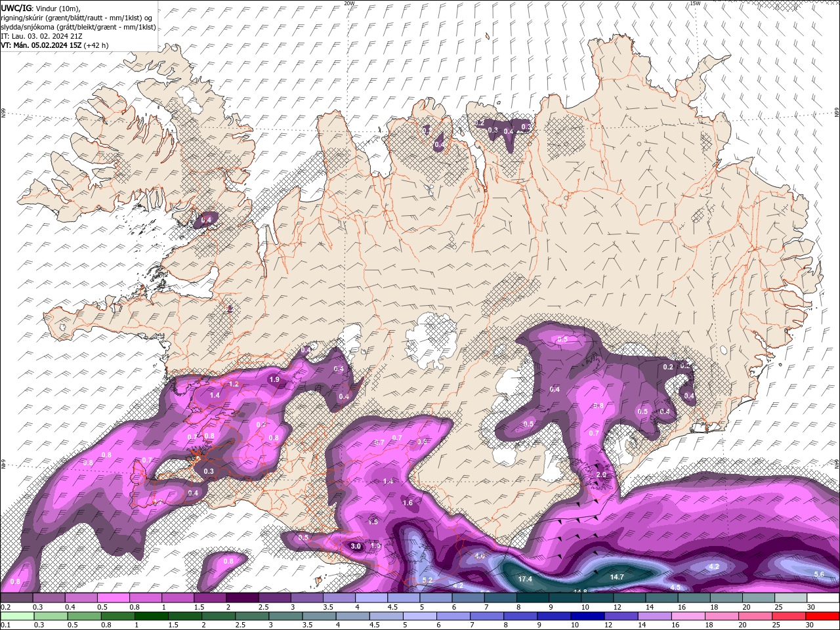Click the 0.1 label on the rain scale
Image resolution: width=840 pixels, height=630 pixels.
coord(5,625)
